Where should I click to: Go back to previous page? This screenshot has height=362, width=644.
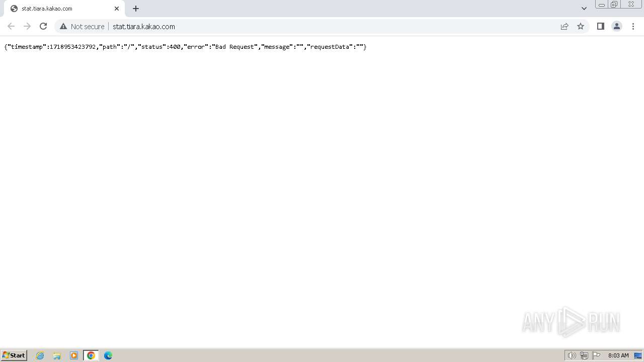pos(11,26)
